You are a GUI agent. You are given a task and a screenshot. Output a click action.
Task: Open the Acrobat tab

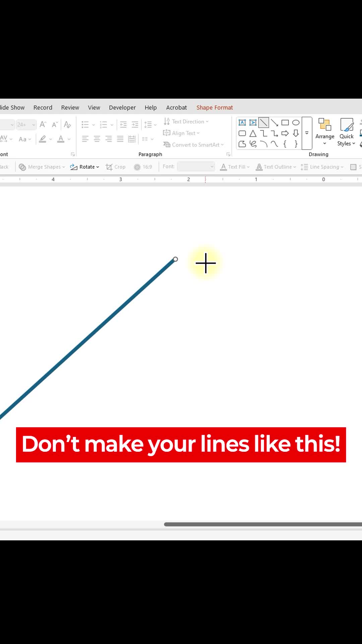176,107
